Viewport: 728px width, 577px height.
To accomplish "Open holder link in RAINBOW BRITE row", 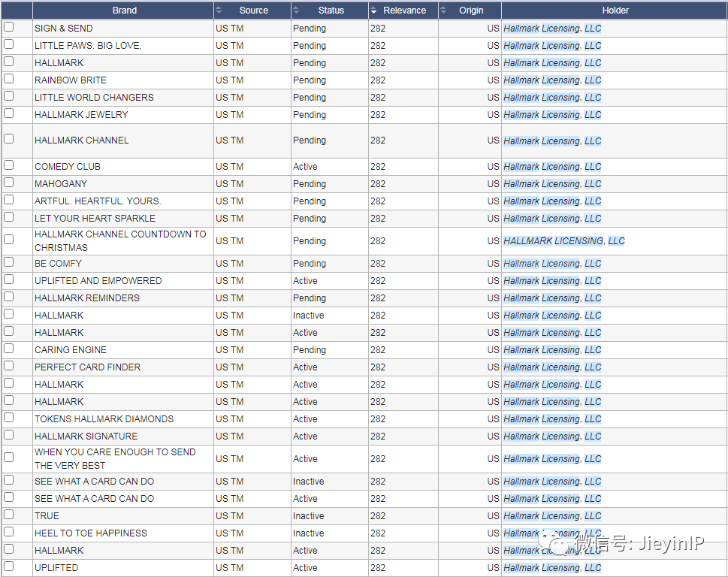I will pyautogui.click(x=552, y=80).
